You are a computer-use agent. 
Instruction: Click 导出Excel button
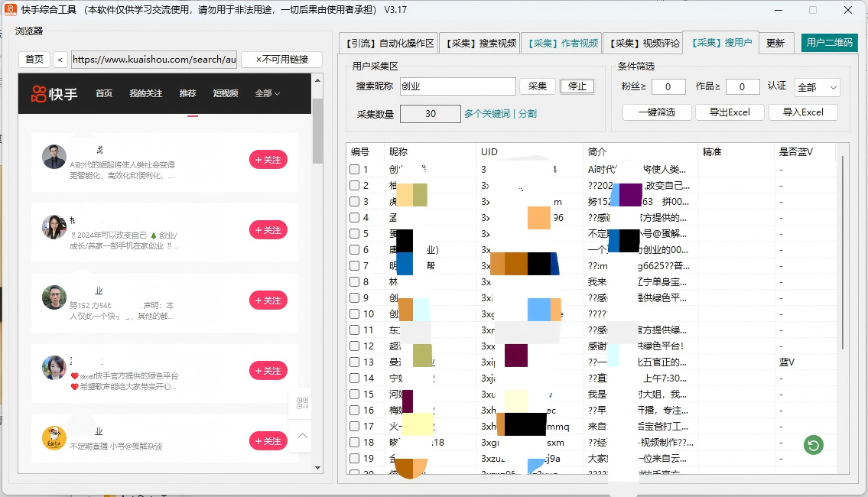tap(730, 112)
